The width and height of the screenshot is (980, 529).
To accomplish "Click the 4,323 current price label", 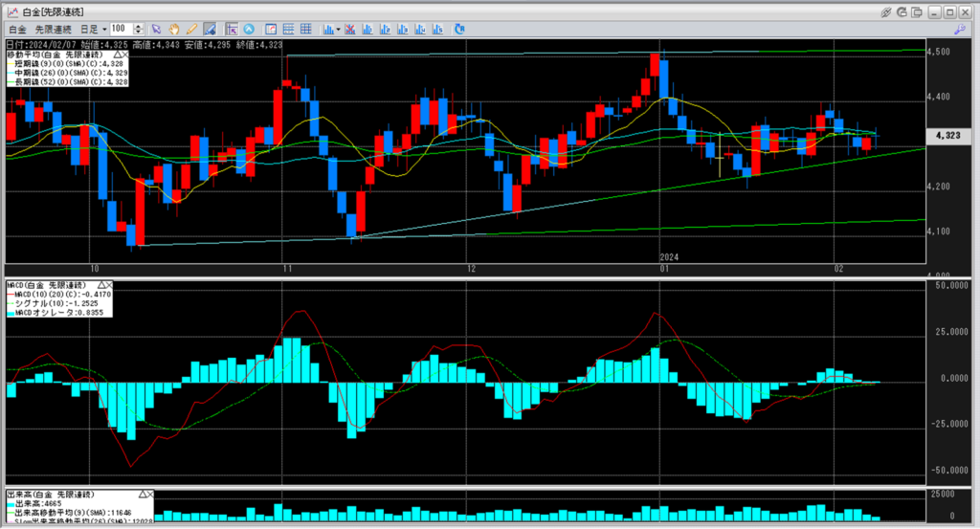I will [x=948, y=136].
